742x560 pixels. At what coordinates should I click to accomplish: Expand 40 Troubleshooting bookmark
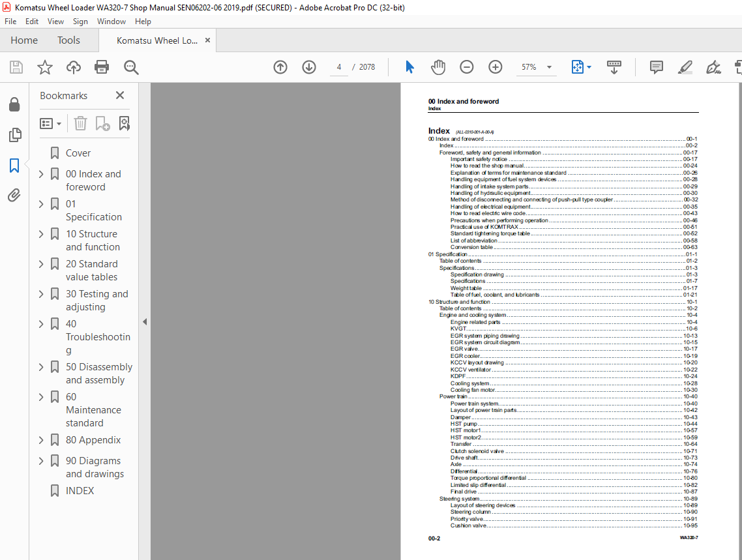(41, 324)
